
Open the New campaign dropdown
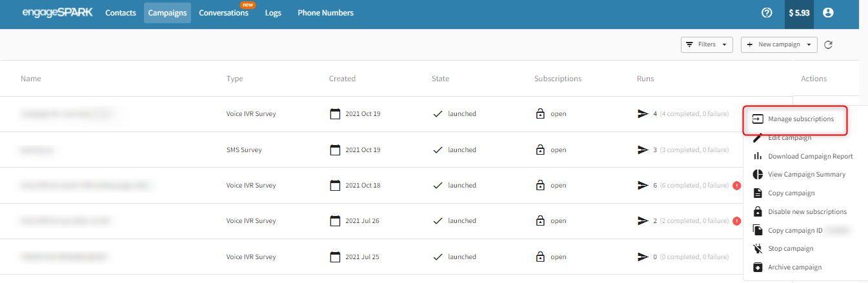click(x=779, y=44)
